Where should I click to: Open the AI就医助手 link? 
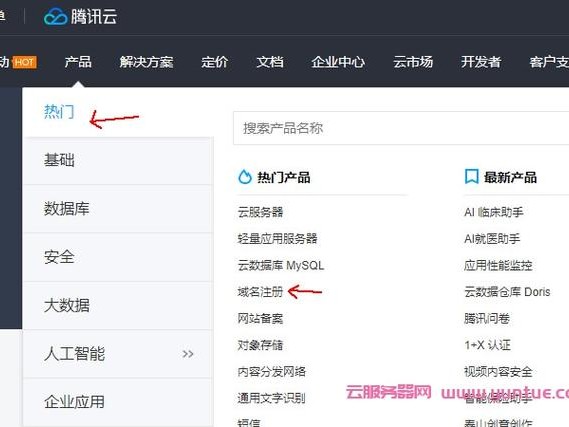[x=492, y=239]
